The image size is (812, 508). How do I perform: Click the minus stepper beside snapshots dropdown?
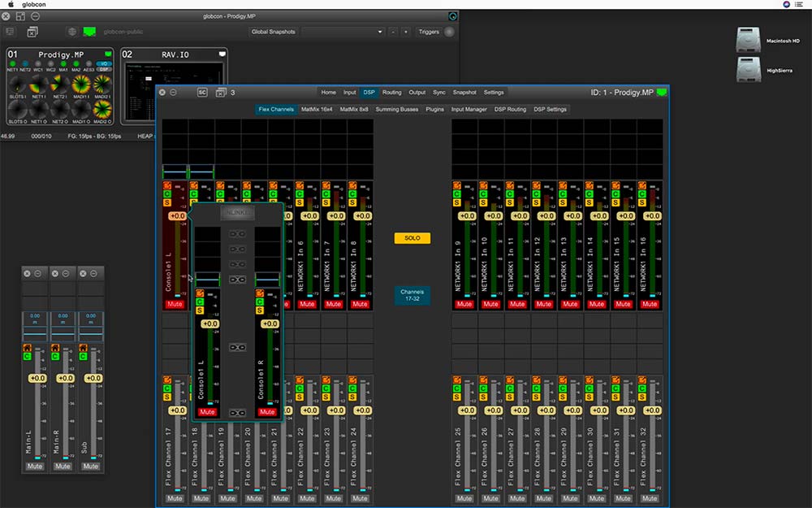coord(393,32)
